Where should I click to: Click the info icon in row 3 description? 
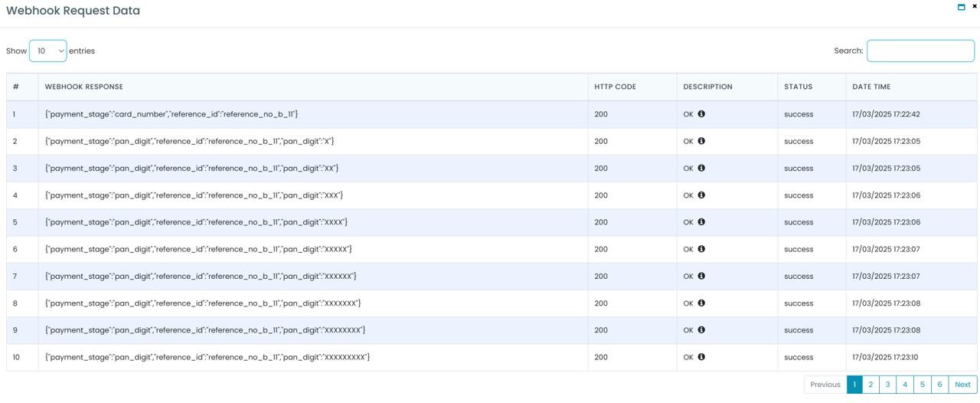coord(701,168)
